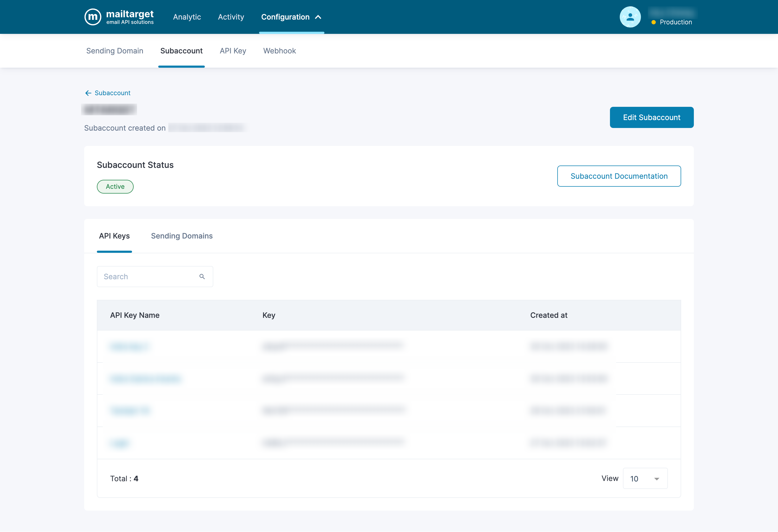This screenshot has width=778, height=532.
Task: Open the Activity menu
Action: tap(231, 17)
